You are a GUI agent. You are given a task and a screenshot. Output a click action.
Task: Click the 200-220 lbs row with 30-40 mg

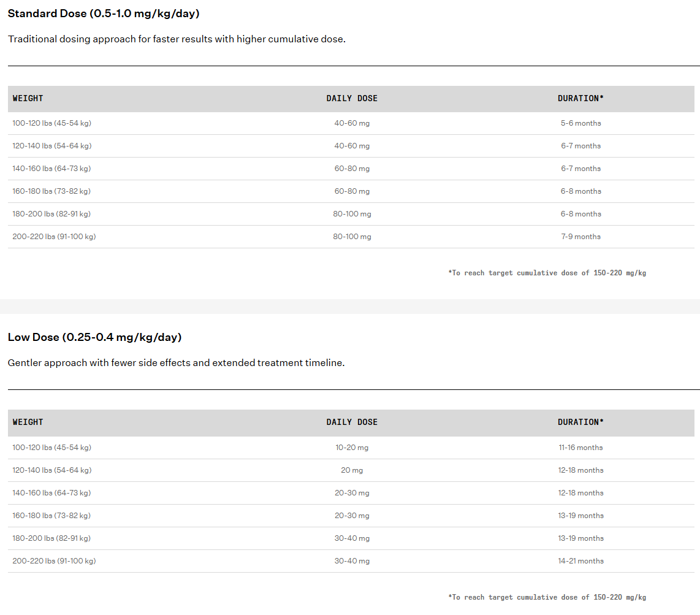351,561
